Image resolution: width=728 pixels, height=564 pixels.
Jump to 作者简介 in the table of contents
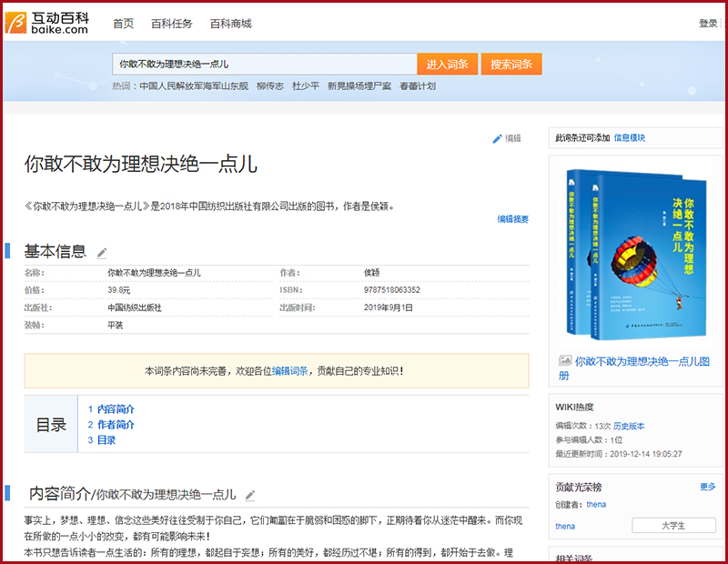(x=116, y=425)
